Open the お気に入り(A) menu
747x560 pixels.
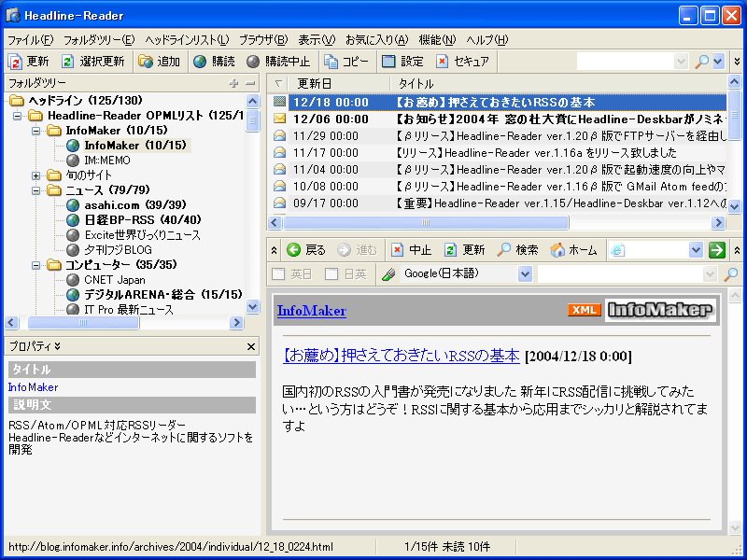[x=376, y=39]
